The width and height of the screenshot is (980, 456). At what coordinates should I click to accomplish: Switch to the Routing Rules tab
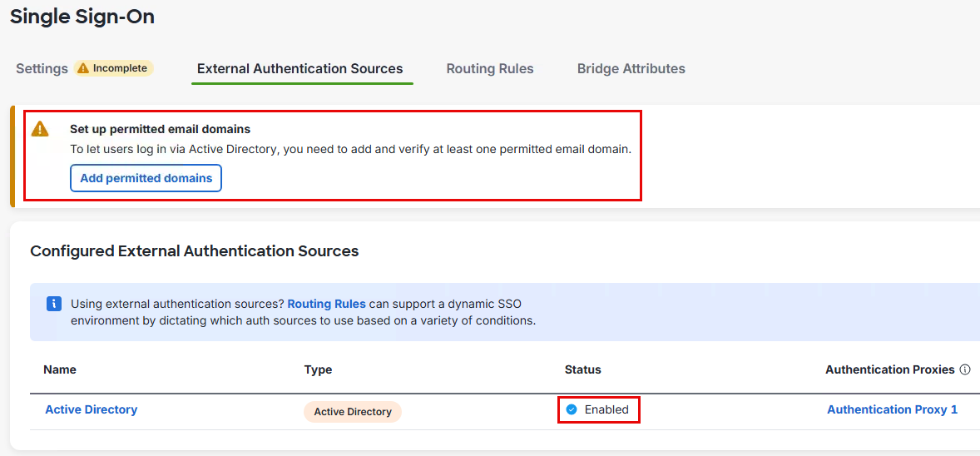[x=490, y=68]
